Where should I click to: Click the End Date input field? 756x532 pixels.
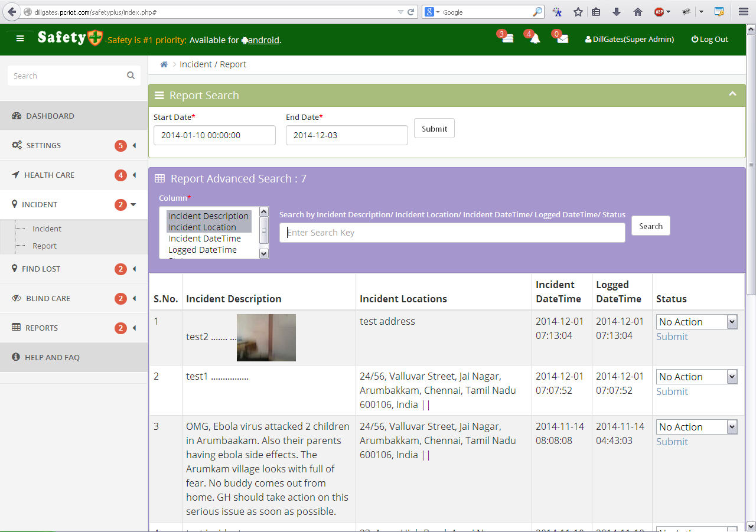(x=347, y=135)
